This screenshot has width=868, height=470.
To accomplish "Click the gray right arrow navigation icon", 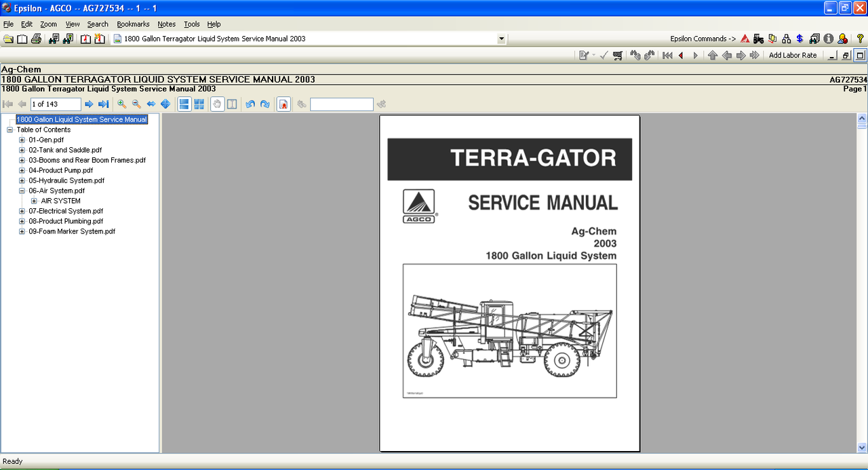I will pyautogui.click(x=741, y=55).
